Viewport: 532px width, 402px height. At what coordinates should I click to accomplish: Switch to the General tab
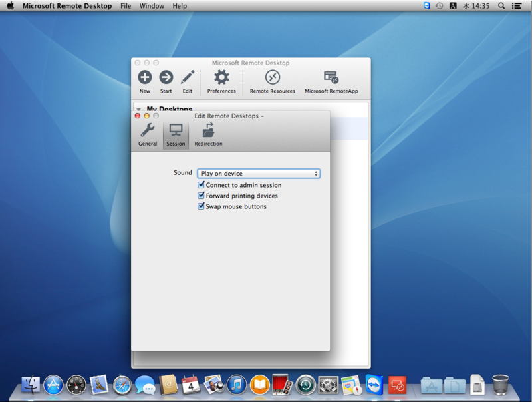148,135
